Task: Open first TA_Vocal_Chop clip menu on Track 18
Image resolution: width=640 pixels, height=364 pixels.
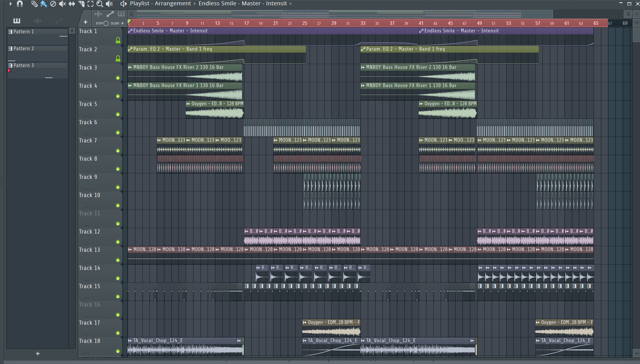Action: (x=130, y=340)
